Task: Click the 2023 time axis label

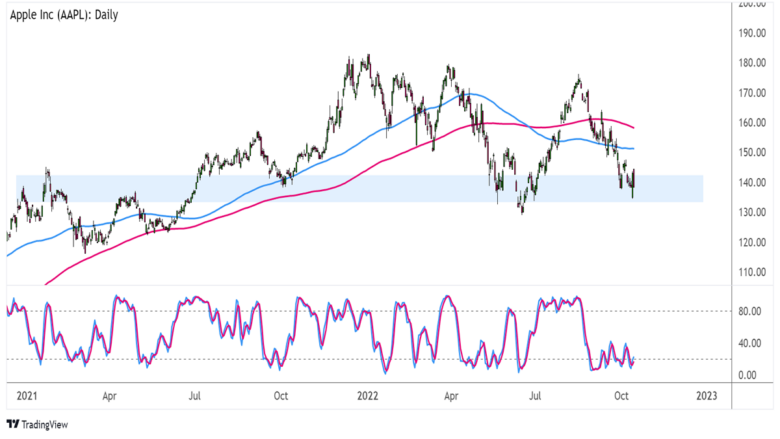Action: 707,396
